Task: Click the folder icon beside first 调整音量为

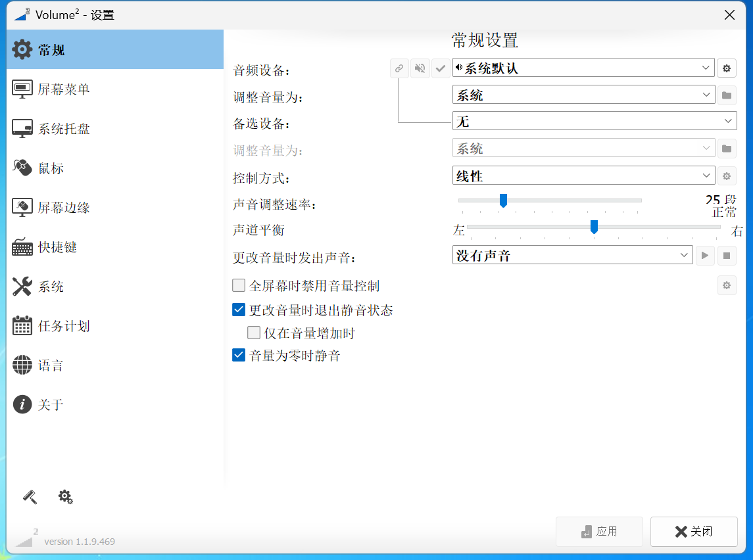Action: tap(726, 95)
